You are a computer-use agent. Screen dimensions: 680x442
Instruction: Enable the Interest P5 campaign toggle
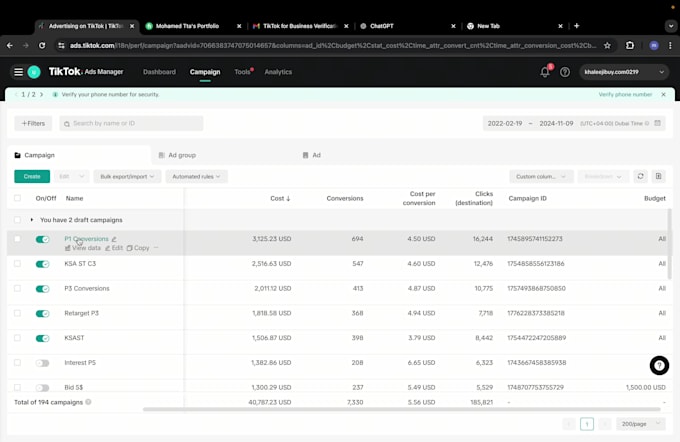pos(42,363)
